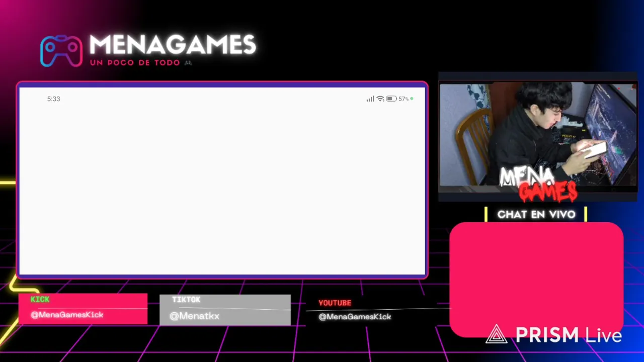Click the 'UN POCO DE TODO' tagline
The image size is (644, 362).
(x=135, y=63)
